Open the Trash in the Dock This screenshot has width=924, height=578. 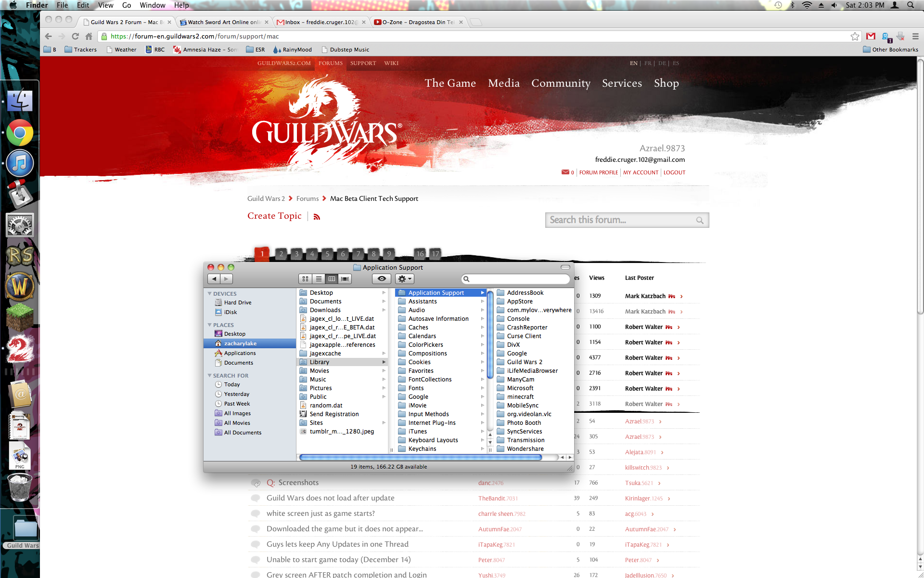click(20, 487)
